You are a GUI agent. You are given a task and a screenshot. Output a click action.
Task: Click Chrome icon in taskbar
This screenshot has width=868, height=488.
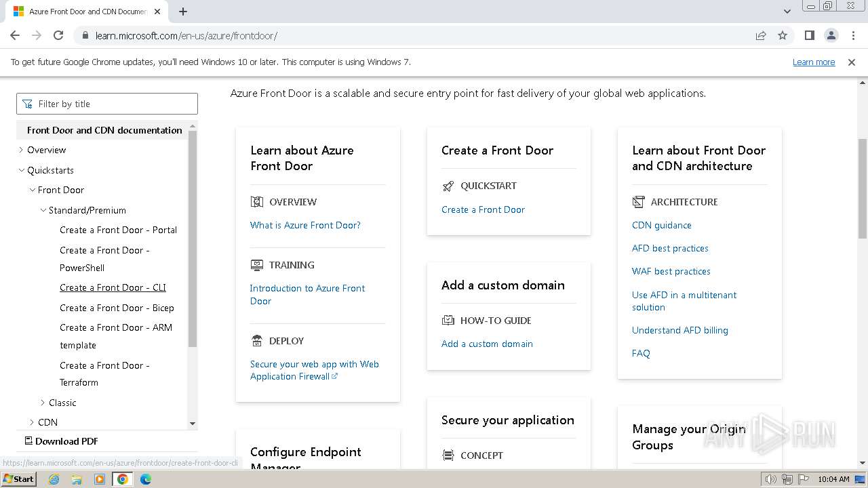(x=123, y=479)
